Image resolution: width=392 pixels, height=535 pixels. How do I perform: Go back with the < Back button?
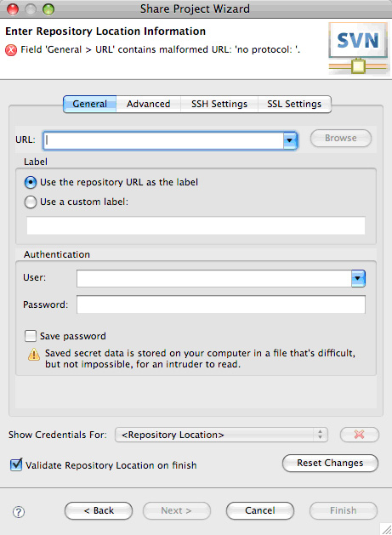(x=99, y=511)
